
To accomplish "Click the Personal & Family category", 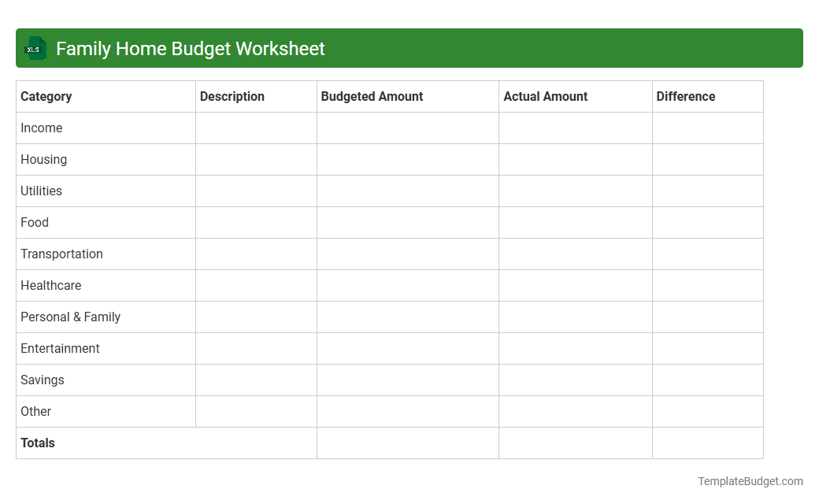I will (x=70, y=317).
